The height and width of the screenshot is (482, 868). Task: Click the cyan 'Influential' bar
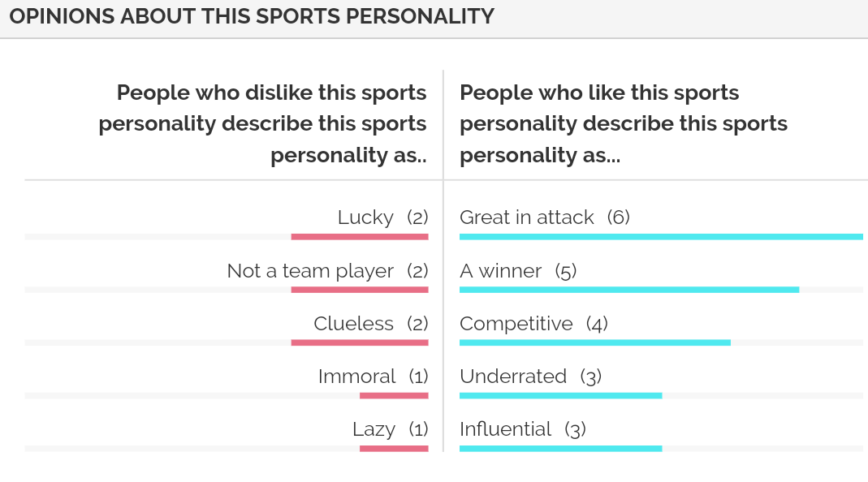(x=560, y=448)
